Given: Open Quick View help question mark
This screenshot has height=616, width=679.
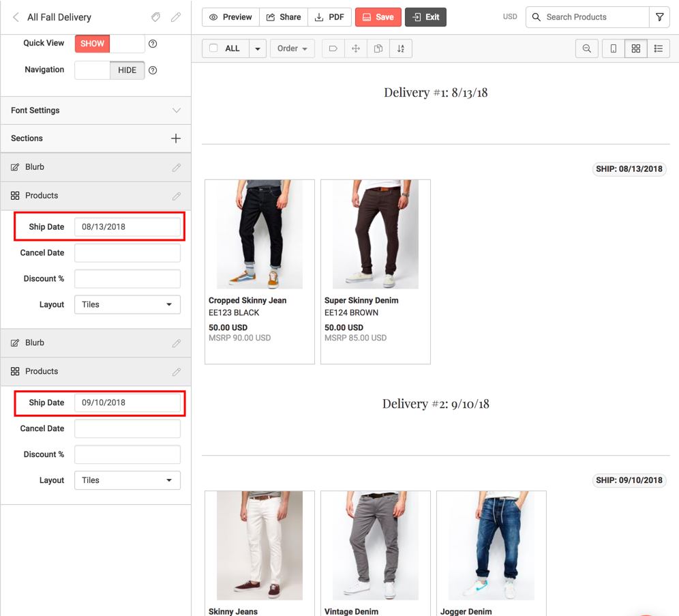Looking at the screenshot, I should point(153,44).
